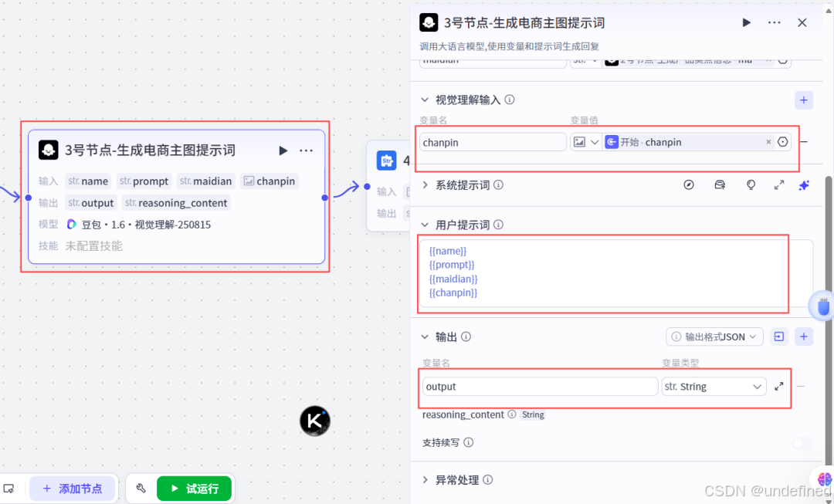Toggle the 支持续写 switch
This screenshot has height=504, width=834.
802,443
